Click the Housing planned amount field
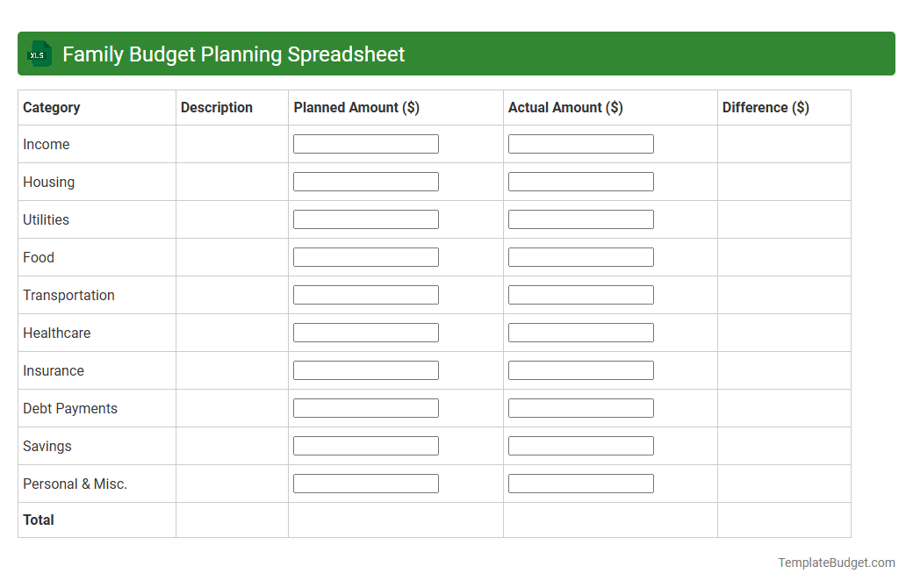The image size is (913, 588). 365,181
